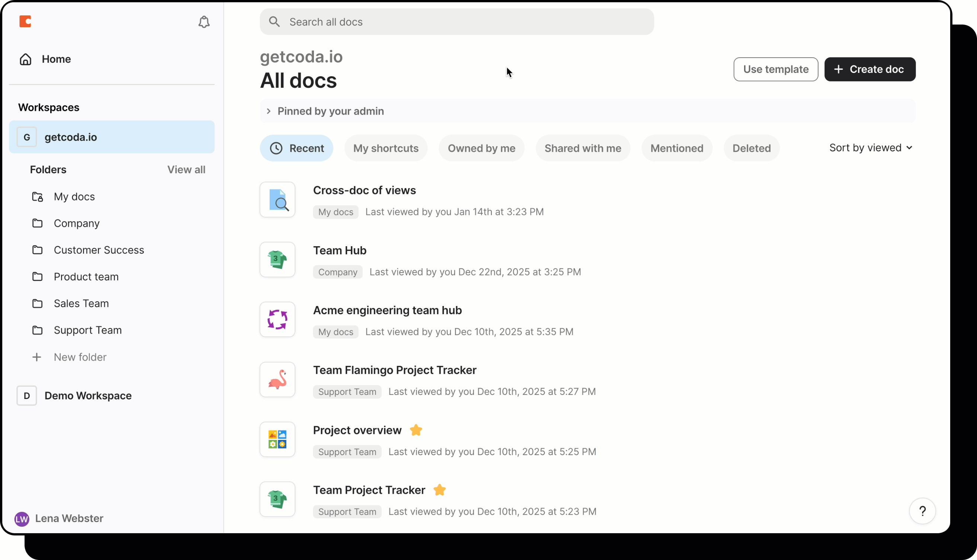Open View all folders link

186,169
